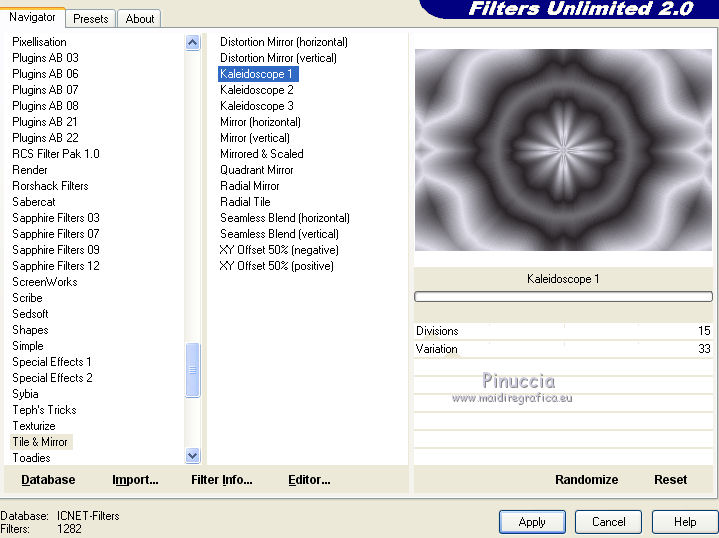Select ScreenWorks category
The height and width of the screenshot is (538, 719).
pyautogui.click(x=45, y=282)
